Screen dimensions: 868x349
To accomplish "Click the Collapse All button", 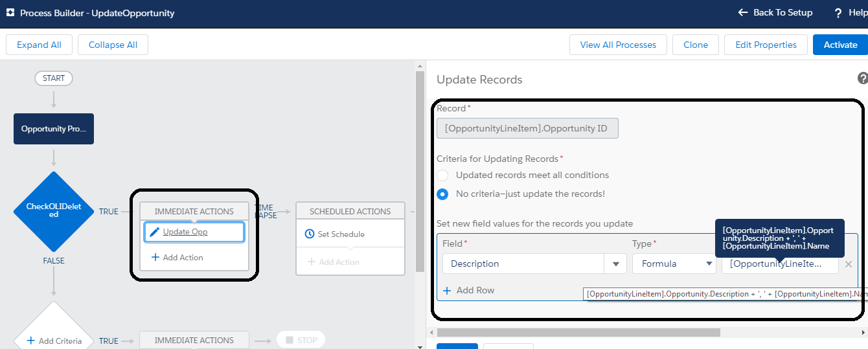I will (113, 45).
